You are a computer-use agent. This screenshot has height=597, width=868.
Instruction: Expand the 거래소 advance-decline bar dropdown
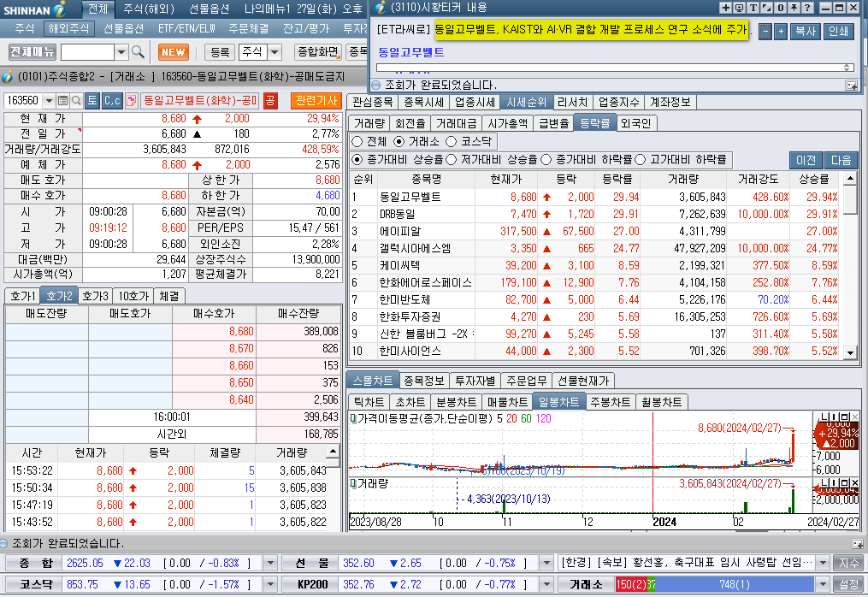(824, 584)
